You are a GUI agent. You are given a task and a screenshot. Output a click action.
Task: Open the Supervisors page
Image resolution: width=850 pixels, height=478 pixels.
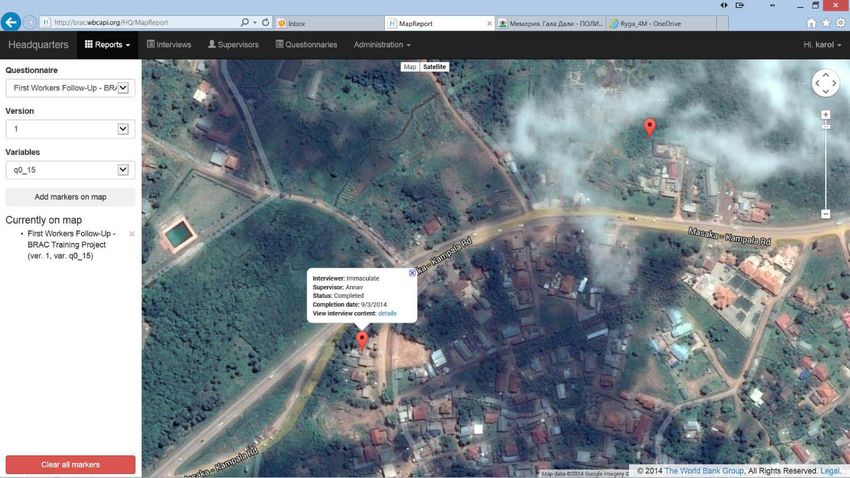click(233, 44)
